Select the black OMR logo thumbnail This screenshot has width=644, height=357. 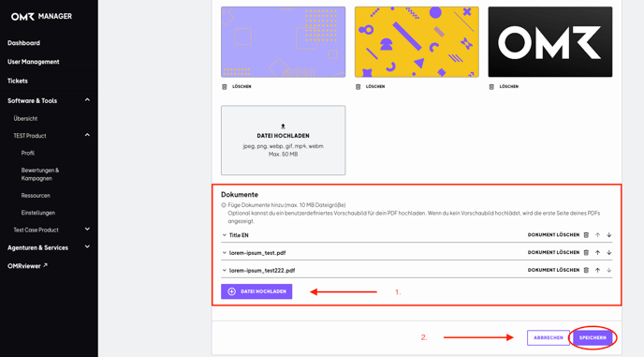(550, 42)
